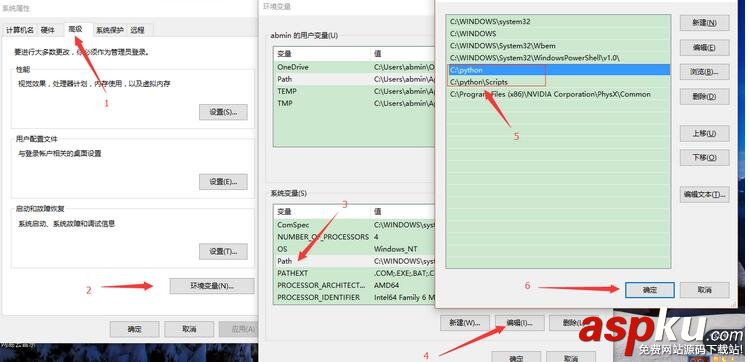Cancel the path editor dialog
749x362 pixels.
pyautogui.click(x=705, y=290)
